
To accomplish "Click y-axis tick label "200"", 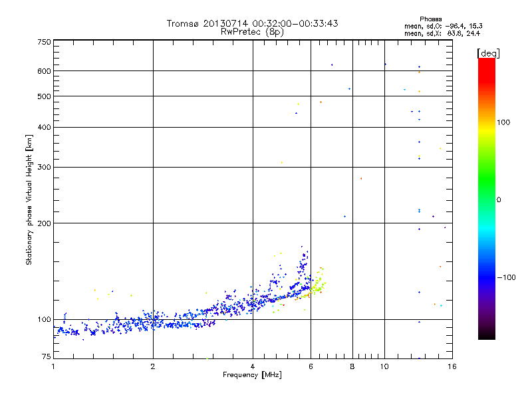I will tap(44, 223).
